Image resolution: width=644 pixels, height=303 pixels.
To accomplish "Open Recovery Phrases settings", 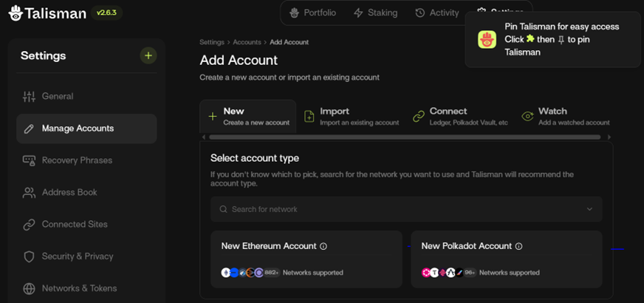I will click(86, 160).
